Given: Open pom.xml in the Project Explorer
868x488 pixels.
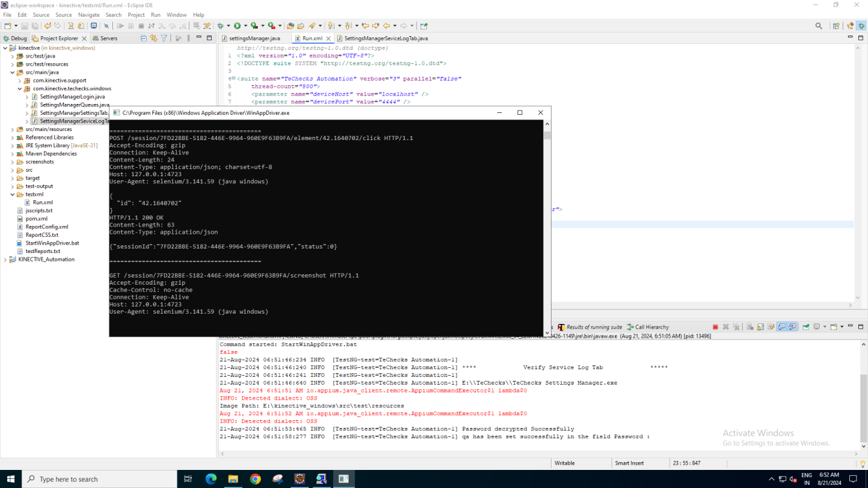Looking at the screenshot, I should click(36, 219).
